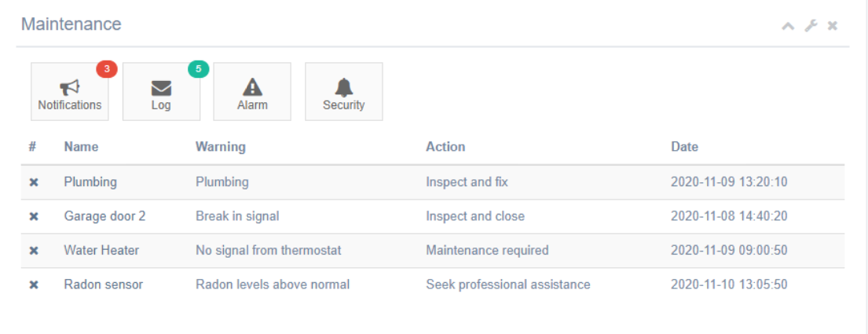
Task: Click the Action column header
Action: [x=445, y=147]
